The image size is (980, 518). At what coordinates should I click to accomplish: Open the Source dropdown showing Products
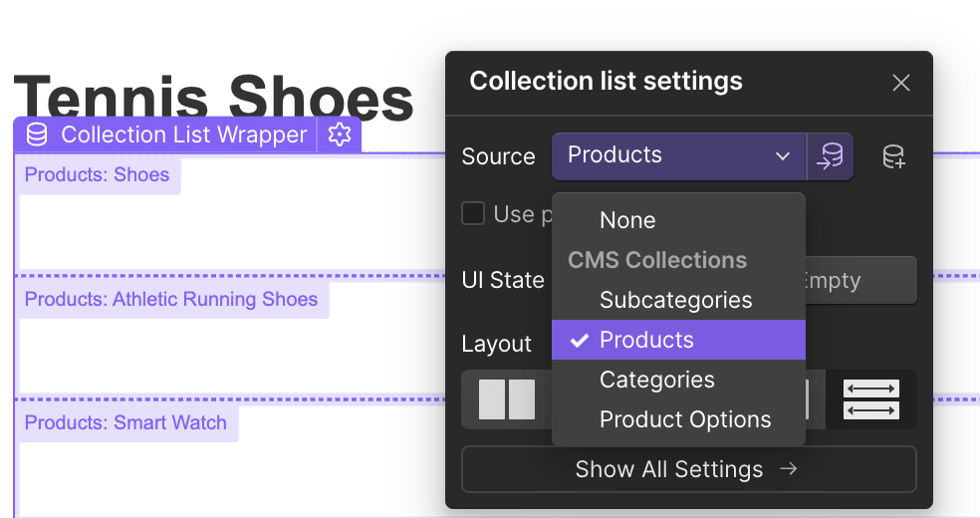click(678, 156)
